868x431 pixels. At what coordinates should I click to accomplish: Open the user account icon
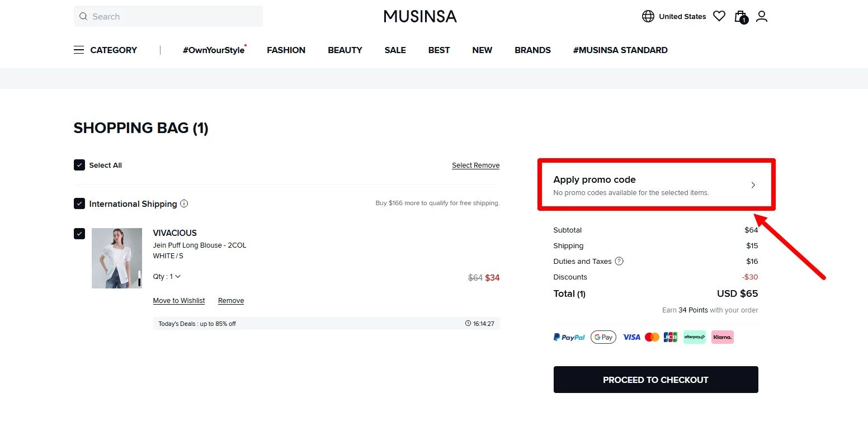(x=762, y=16)
